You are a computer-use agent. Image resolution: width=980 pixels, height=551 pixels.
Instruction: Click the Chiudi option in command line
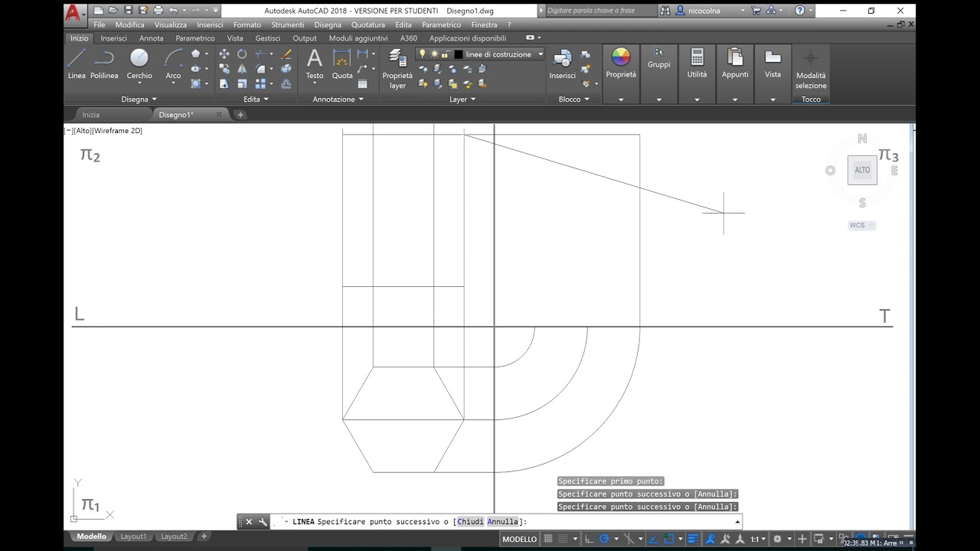(471, 522)
